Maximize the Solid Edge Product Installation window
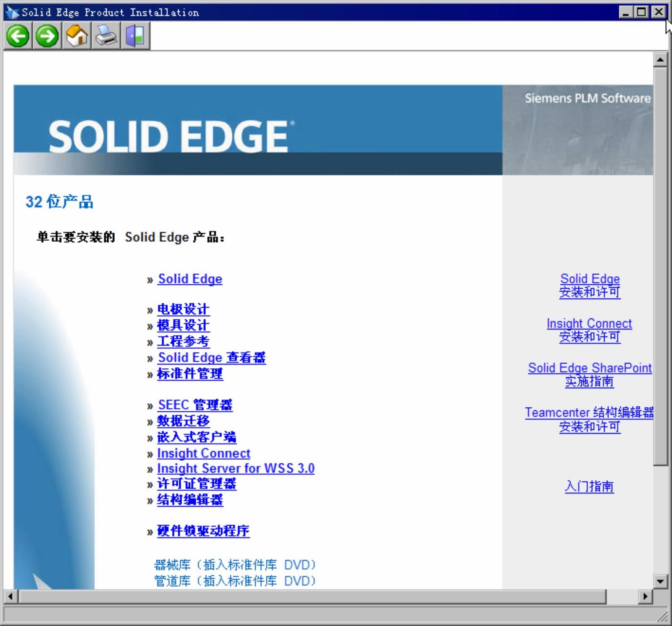 pyautogui.click(x=641, y=12)
